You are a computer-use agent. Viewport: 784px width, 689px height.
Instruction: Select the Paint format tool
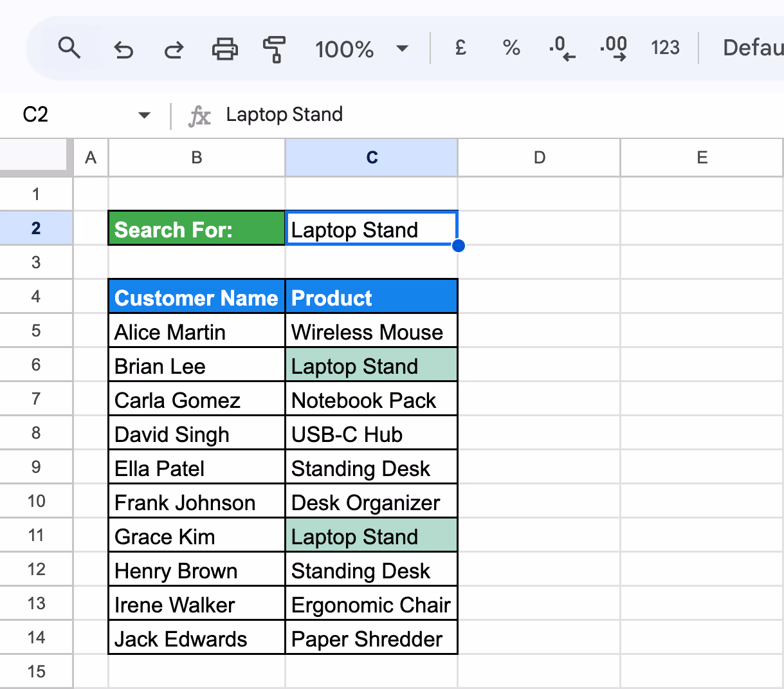point(273,48)
